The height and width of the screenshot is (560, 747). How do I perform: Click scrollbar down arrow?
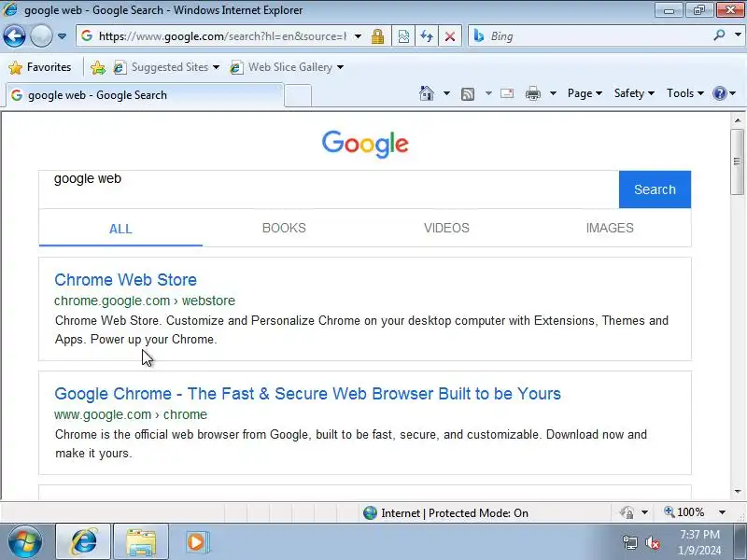coord(737,492)
